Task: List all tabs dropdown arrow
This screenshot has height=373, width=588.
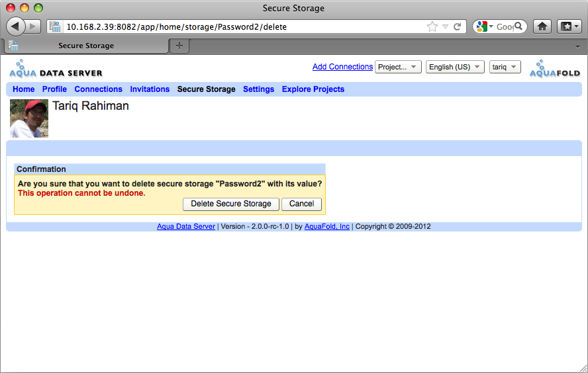Action: (577, 46)
